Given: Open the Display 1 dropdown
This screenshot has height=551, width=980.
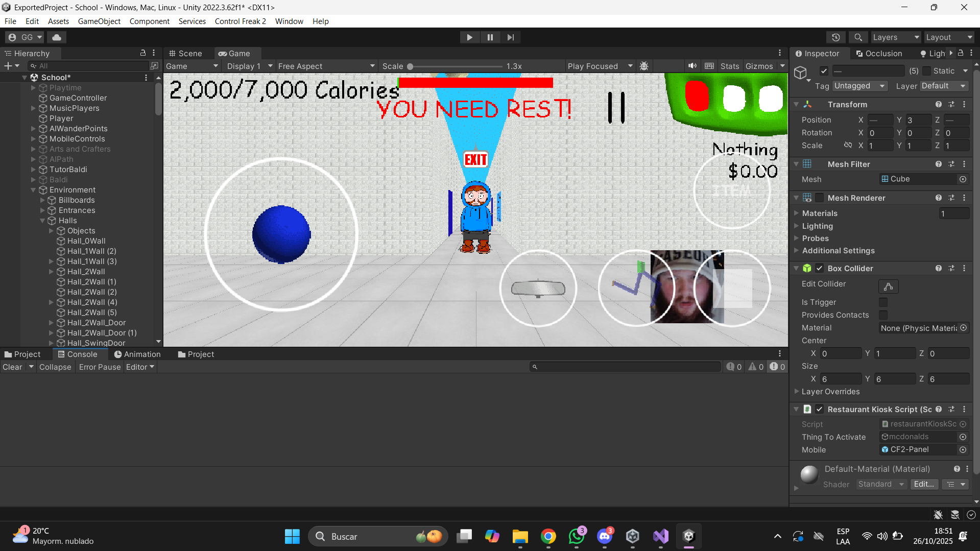Looking at the screenshot, I should pyautogui.click(x=249, y=66).
